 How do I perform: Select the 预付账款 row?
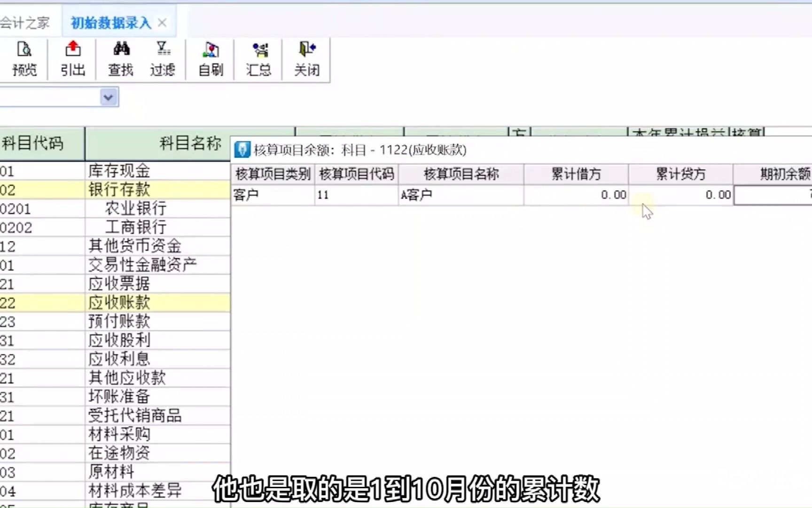point(115,321)
